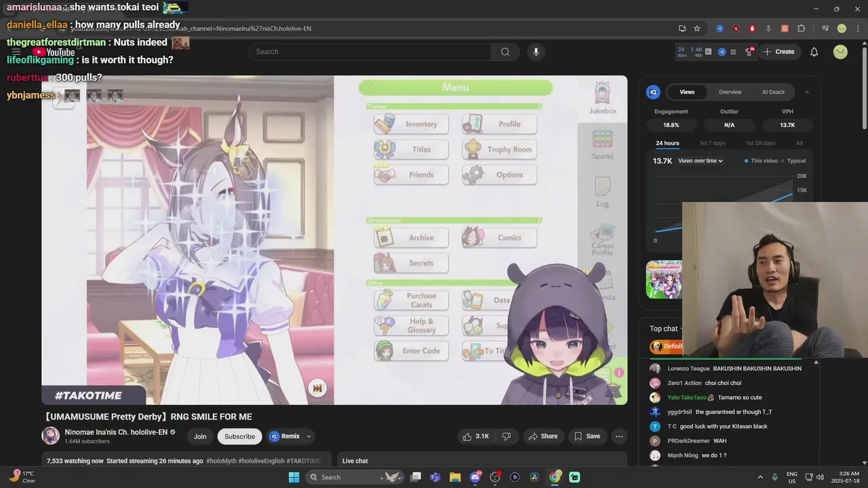868x488 pixels.
Task: Show hidden system tray icons
Action: point(759,477)
